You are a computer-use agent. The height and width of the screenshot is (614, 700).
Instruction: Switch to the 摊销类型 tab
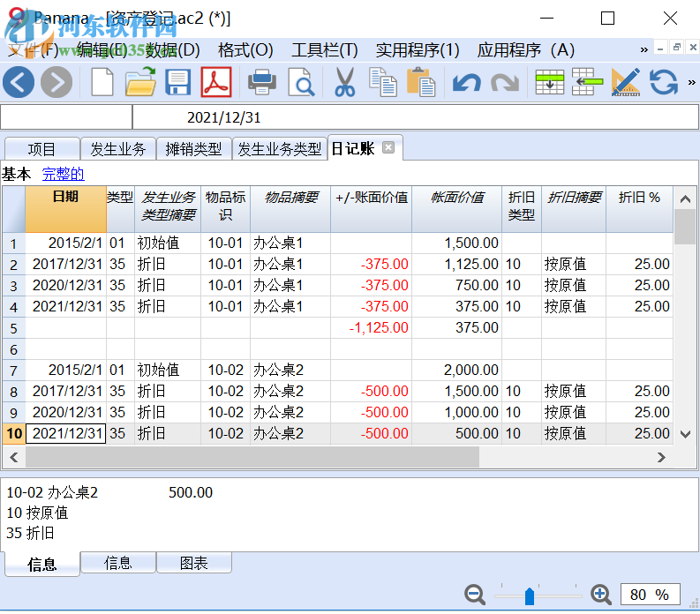coord(193,149)
